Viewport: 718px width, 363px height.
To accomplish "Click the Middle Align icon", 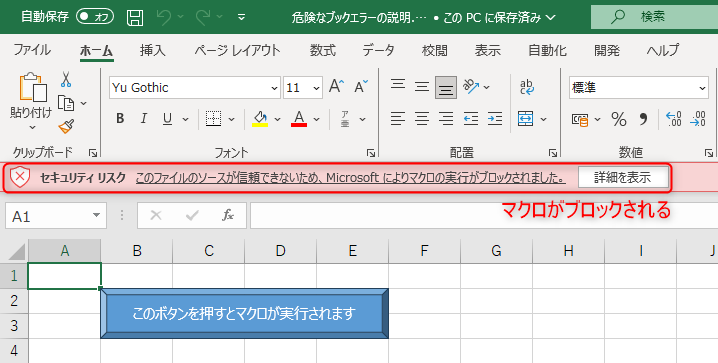I will [422, 86].
